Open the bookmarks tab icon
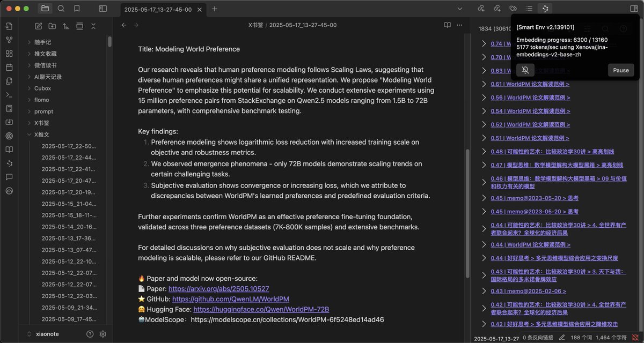 pyautogui.click(x=77, y=9)
